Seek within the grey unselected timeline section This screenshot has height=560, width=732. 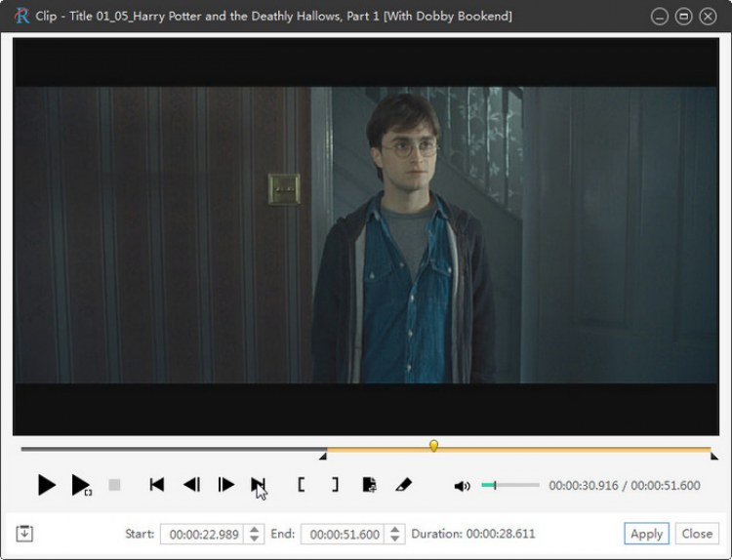pos(173,450)
